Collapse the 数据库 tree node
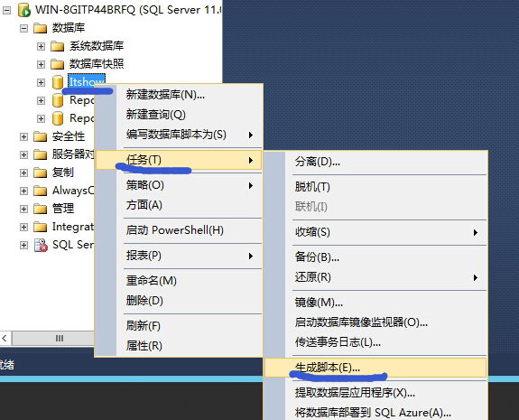Image resolution: width=519 pixels, height=420 pixels. click(x=23, y=28)
